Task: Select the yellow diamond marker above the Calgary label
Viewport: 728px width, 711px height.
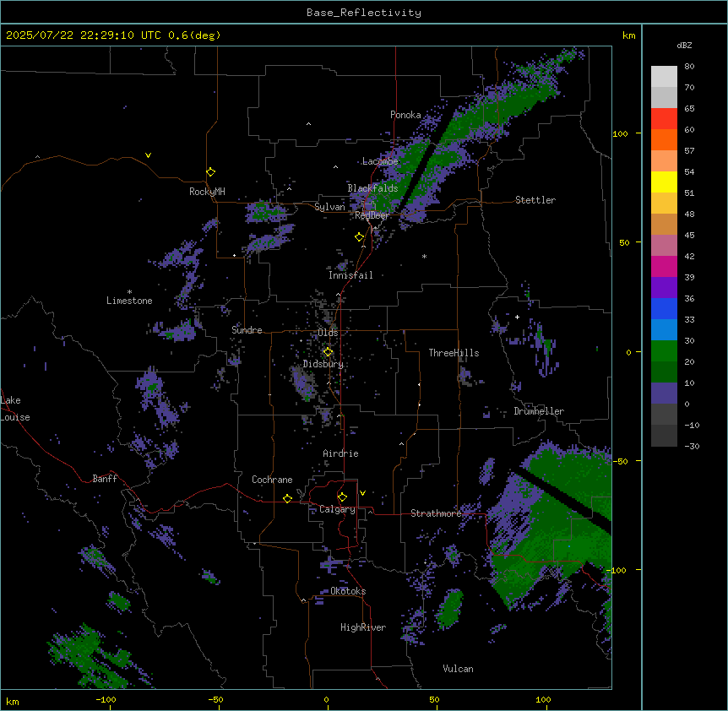Action: 342,497
